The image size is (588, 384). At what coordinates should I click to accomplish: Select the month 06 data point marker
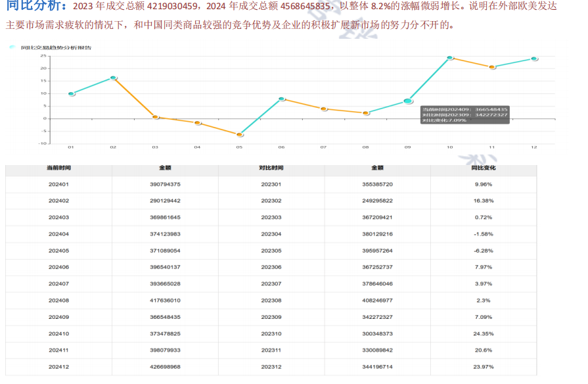(281, 99)
